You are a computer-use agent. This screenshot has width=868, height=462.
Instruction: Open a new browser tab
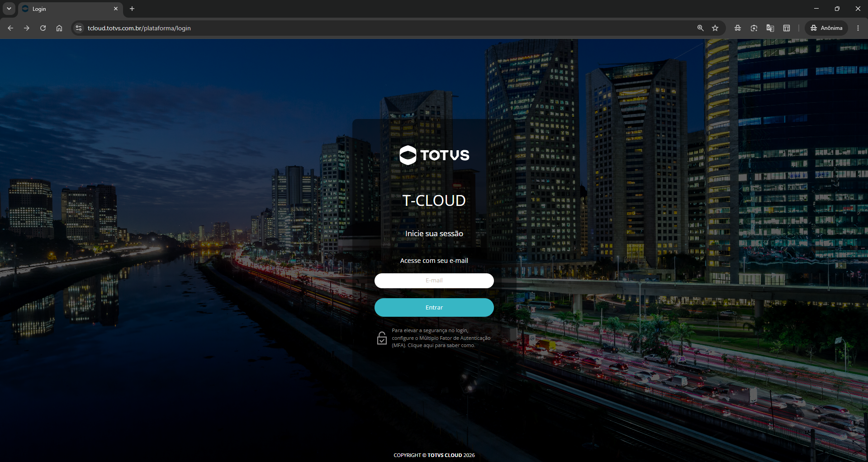tap(132, 9)
